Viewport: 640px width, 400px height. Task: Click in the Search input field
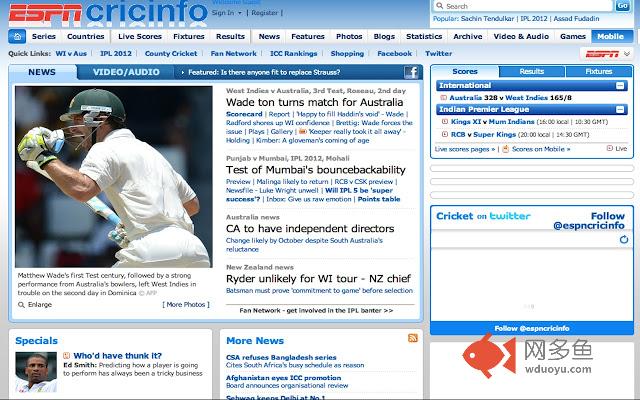[522, 6]
